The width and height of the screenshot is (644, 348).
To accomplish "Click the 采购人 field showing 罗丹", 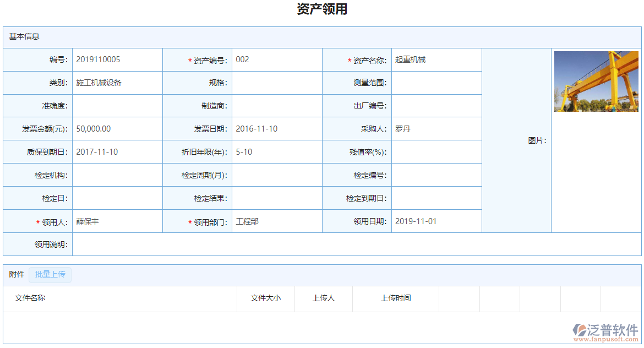I will (436, 129).
